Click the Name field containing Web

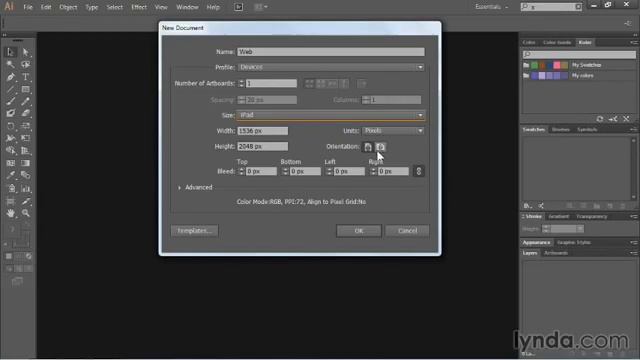(x=331, y=52)
